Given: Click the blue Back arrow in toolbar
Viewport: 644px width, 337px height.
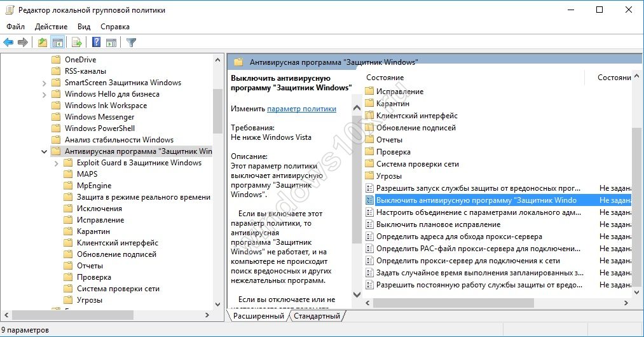Looking at the screenshot, I should pos(8,43).
